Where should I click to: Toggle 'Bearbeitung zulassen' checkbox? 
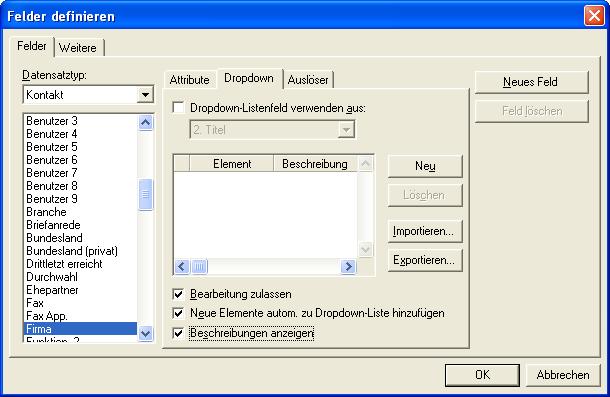[x=178, y=294]
